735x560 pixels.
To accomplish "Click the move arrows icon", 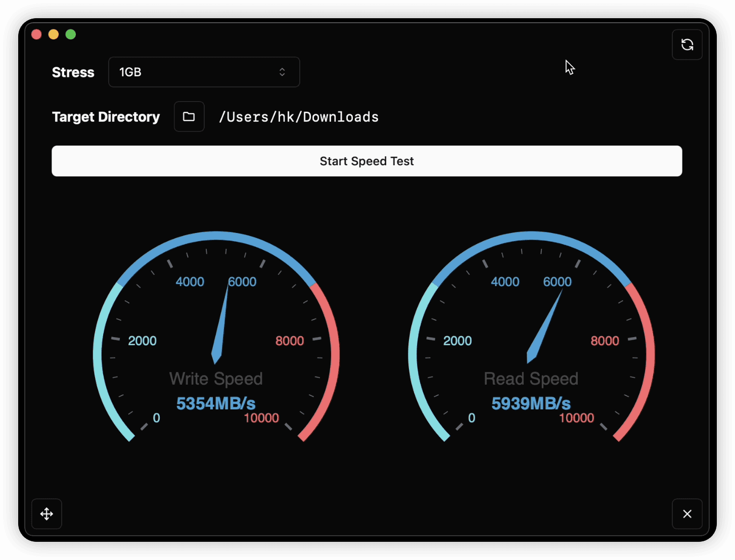I will [47, 514].
